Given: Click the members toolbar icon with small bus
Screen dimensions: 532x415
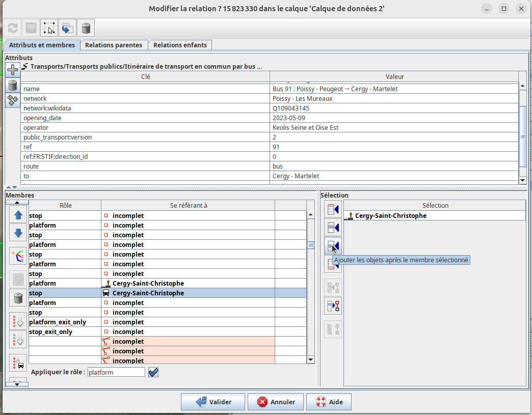Looking at the screenshot, I should [18, 363].
